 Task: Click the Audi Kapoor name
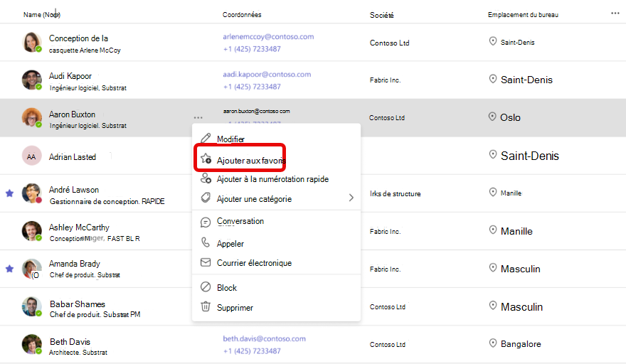(70, 76)
